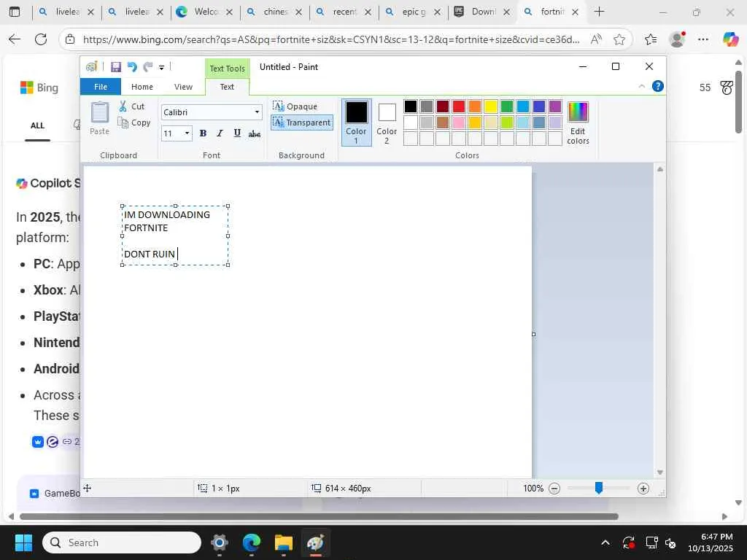The height and width of the screenshot is (560, 747).
Task: Toggle Strikethrough formatting
Action: [x=255, y=134]
